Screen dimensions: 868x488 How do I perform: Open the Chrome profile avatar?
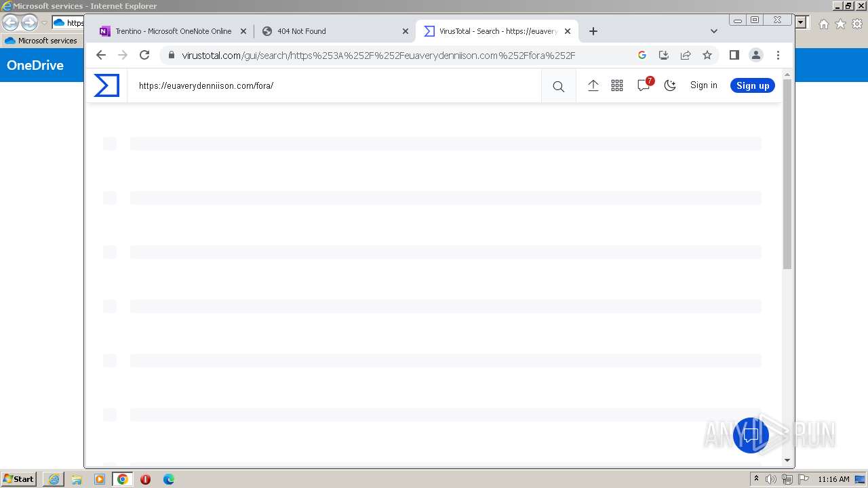[x=755, y=55]
